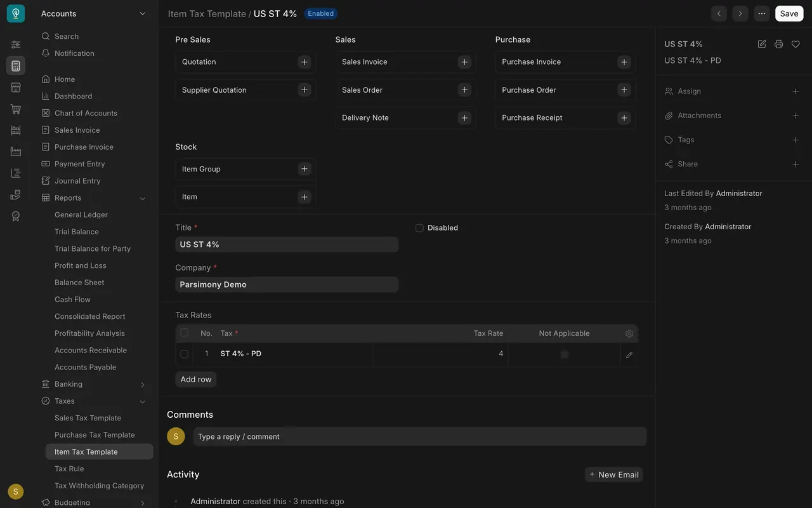Image resolution: width=812 pixels, height=508 pixels.
Task: Open the Accounts workspace dropdown
Action: [x=94, y=13]
